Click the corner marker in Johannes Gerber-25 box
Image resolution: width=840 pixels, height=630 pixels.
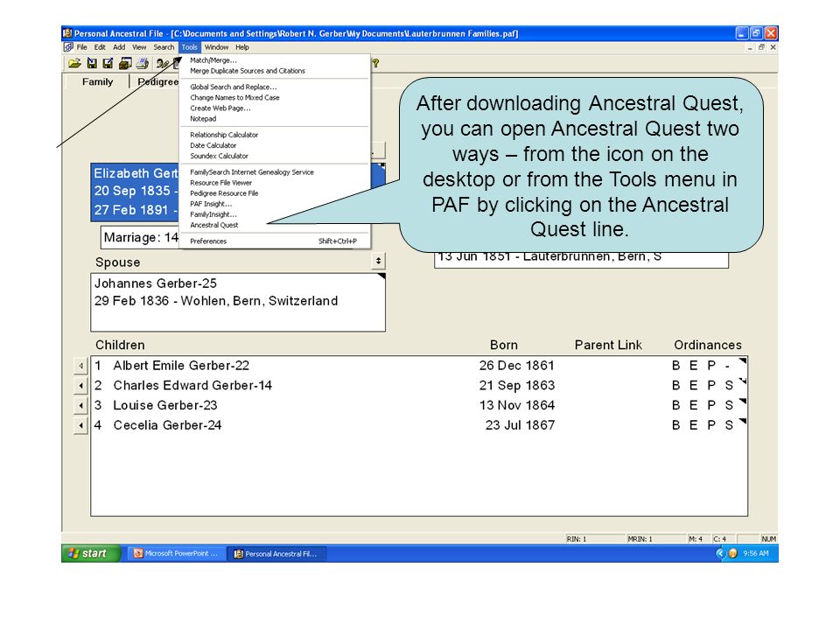(x=381, y=276)
